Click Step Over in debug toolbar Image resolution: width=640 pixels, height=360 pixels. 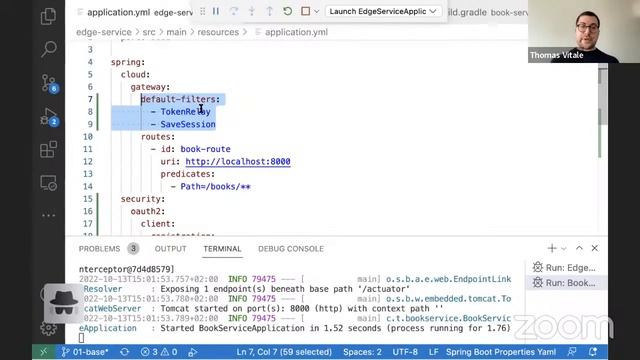(234, 11)
